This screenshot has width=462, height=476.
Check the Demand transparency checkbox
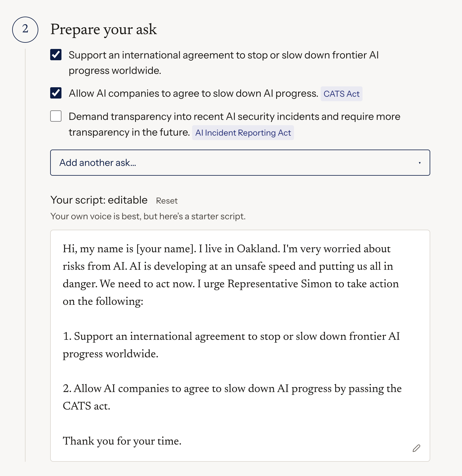56,116
